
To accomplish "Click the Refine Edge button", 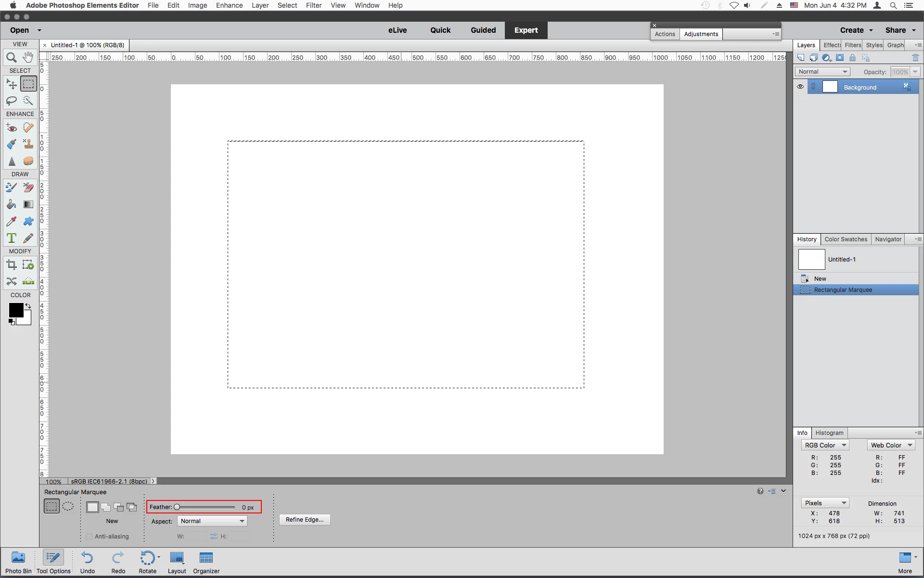I will [x=305, y=520].
